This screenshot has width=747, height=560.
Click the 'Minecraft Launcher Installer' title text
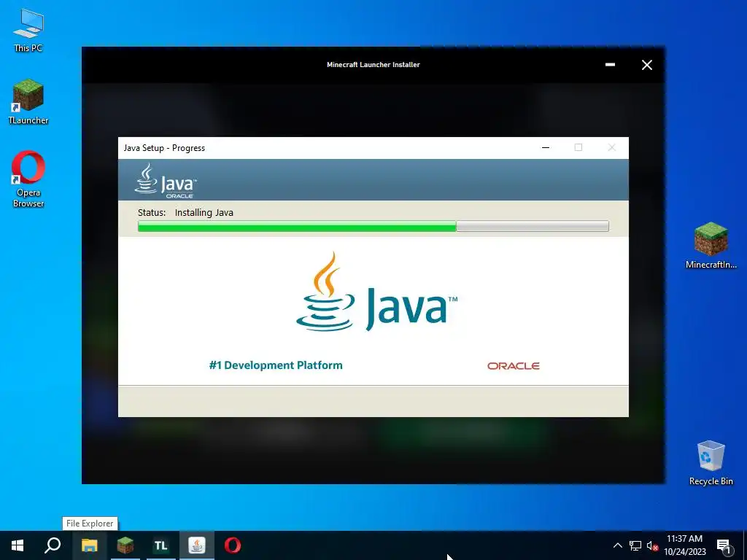coord(373,65)
